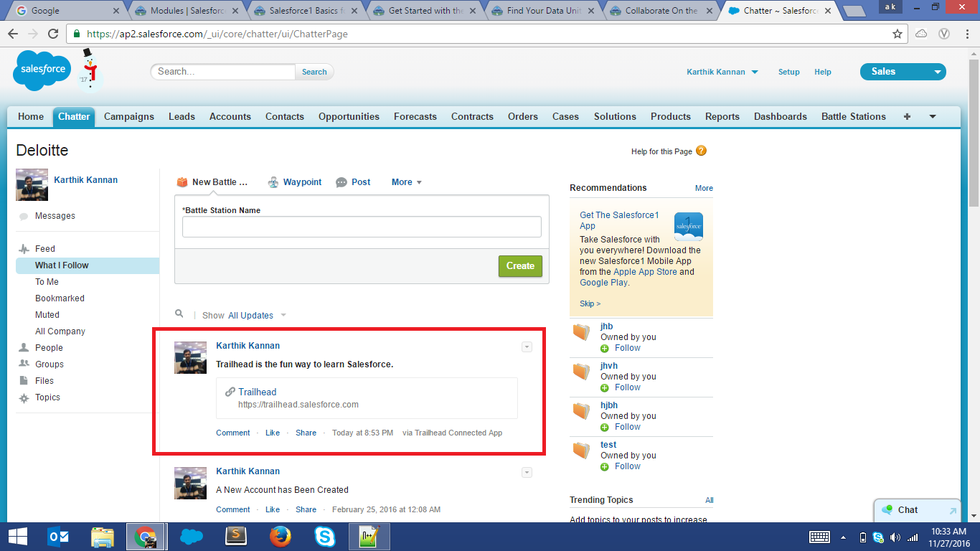Open People in the left sidebar
This screenshot has height=551, width=980.
(x=50, y=348)
